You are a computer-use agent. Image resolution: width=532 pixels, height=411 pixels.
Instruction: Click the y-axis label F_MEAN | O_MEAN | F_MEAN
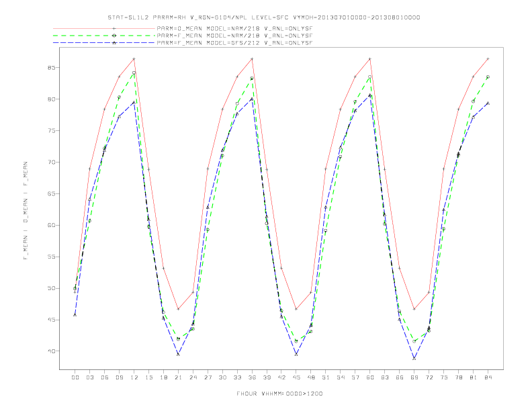click(26, 211)
